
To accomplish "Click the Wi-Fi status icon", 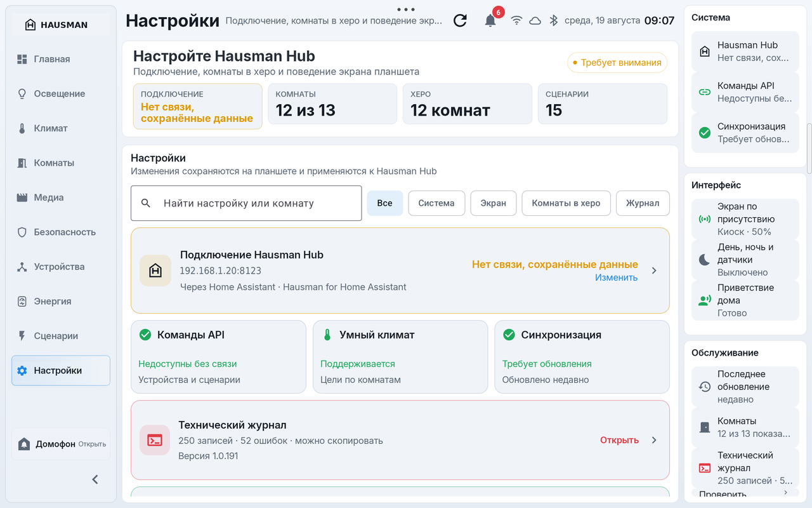I will tap(517, 20).
